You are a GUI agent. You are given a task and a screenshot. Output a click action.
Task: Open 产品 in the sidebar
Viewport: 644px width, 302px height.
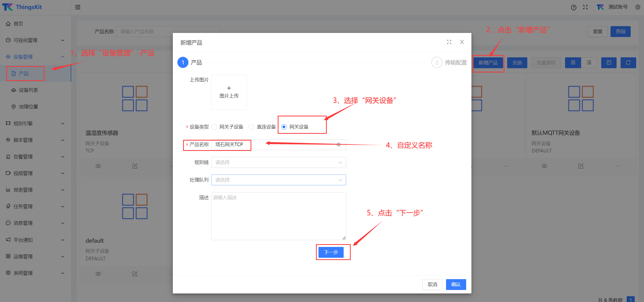tap(35, 73)
